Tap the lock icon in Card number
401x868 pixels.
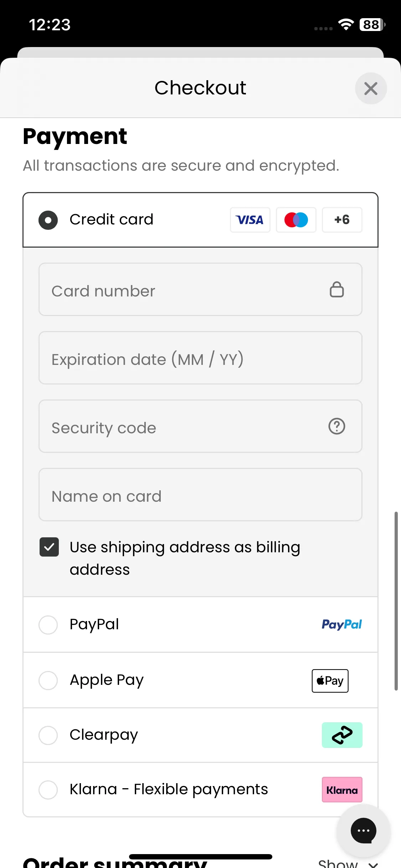336,289
